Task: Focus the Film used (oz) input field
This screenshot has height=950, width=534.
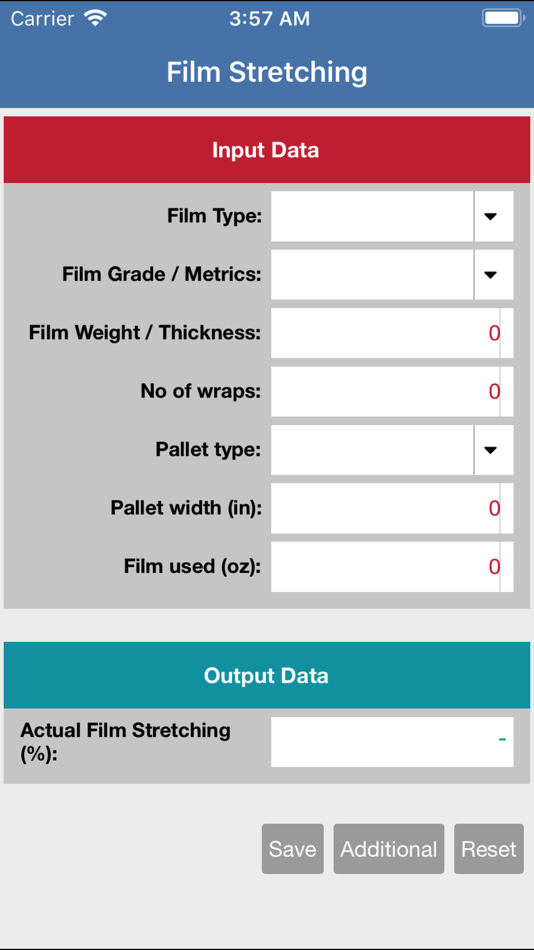Action: pyautogui.click(x=392, y=566)
